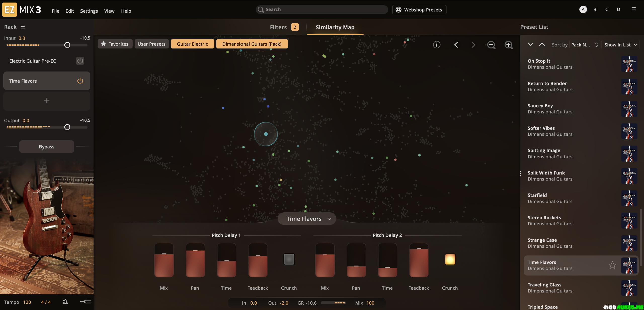Open the File menu
This screenshot has width=644, height=310.
[56, 11]
